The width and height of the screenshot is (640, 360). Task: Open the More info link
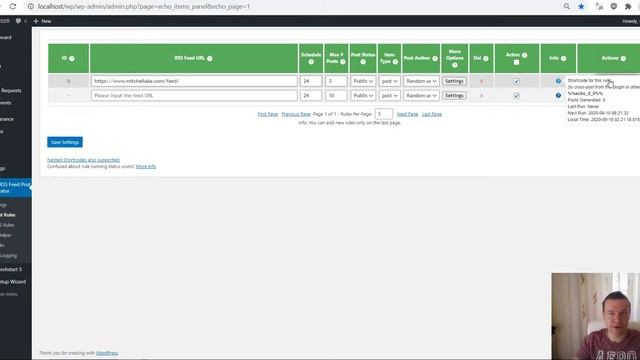click(x=146, y=167)
